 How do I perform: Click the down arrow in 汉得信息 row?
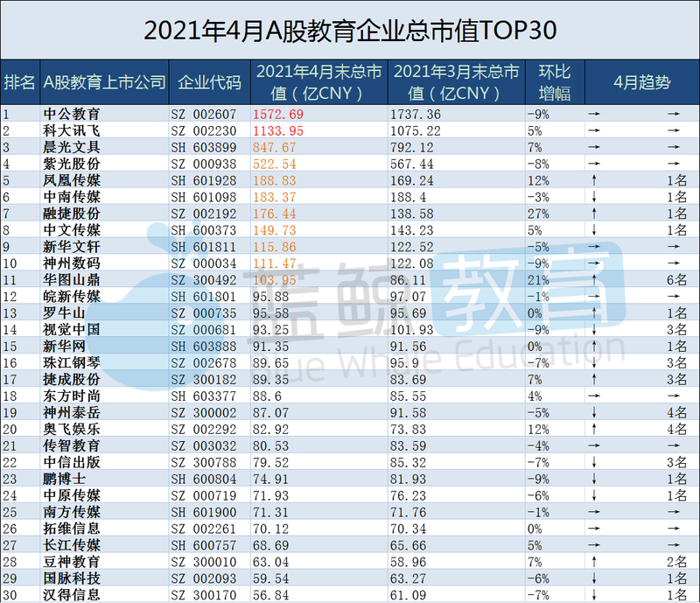[x=594, y=594]
